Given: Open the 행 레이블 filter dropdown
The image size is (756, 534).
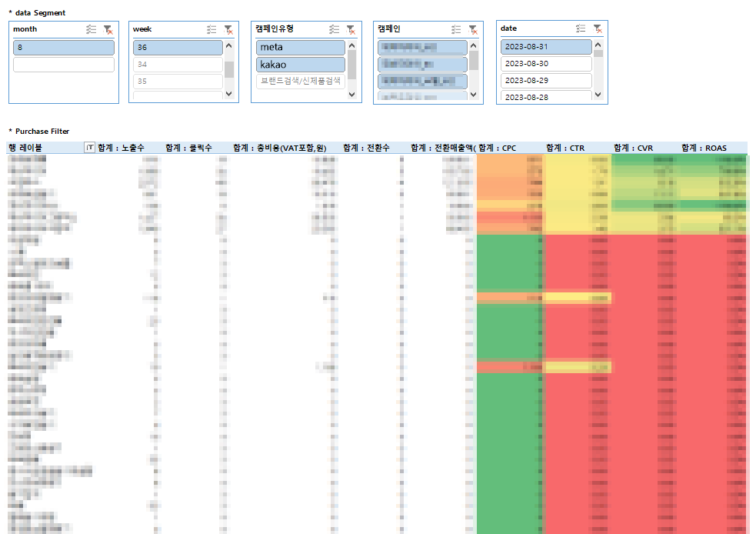Looking at the screenshot, I should tap(90, 148).
